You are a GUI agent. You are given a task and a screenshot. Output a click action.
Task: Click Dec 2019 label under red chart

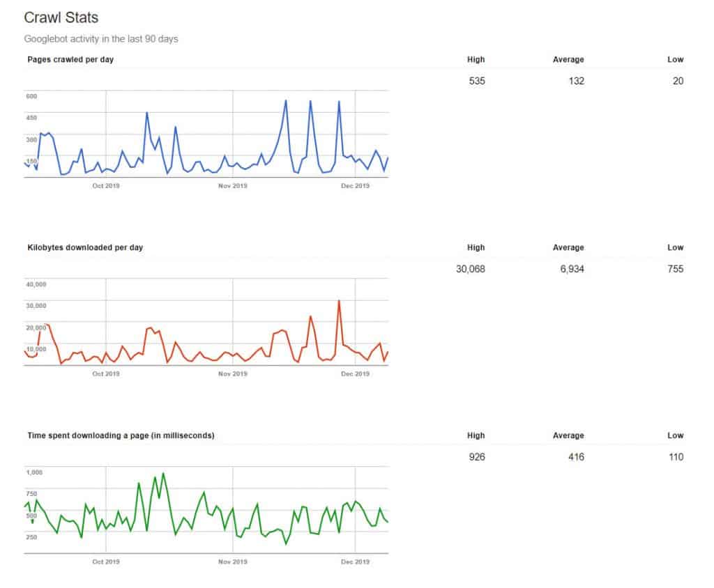355,373
